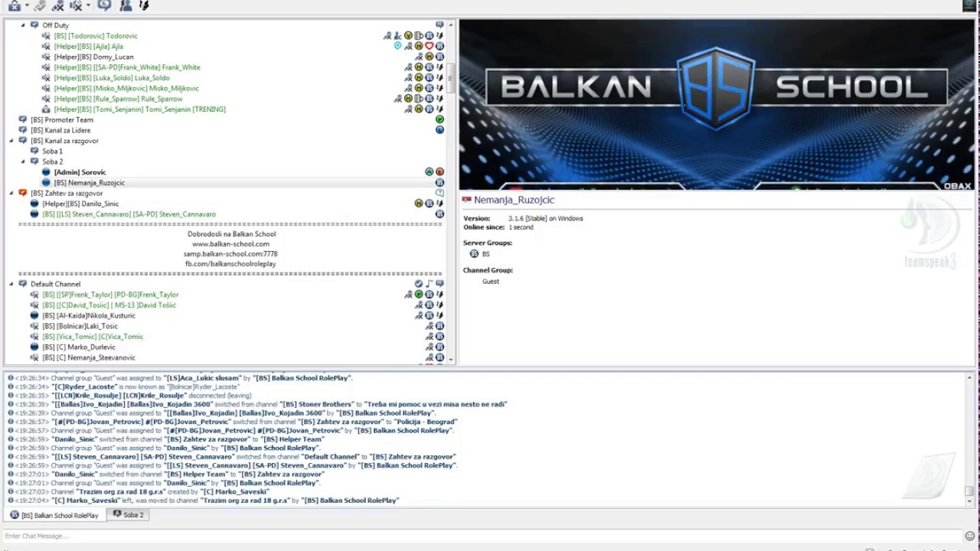This screenshot has width=980, height=551.
Task: Toggle mute speakers in the toolbar
Action: 75,5
